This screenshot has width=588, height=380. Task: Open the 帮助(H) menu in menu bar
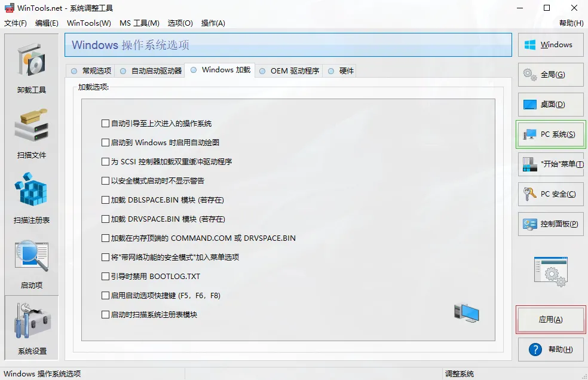pos(571,23)
